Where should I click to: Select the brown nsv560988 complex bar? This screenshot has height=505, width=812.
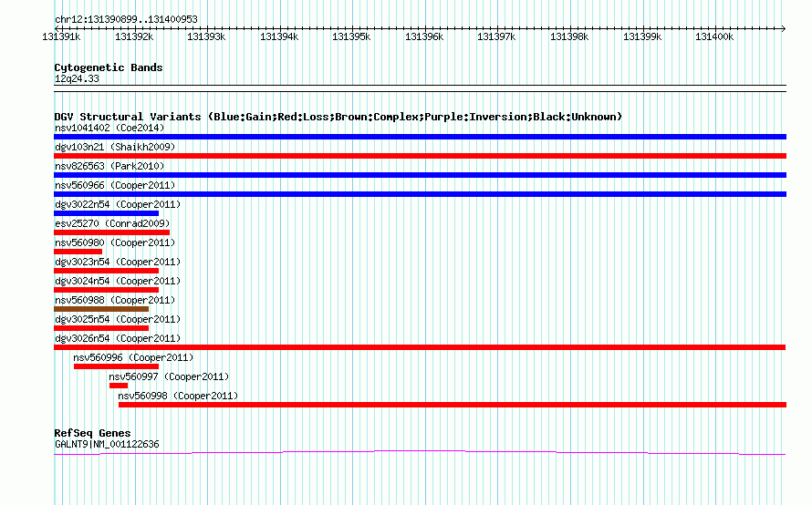101,309
